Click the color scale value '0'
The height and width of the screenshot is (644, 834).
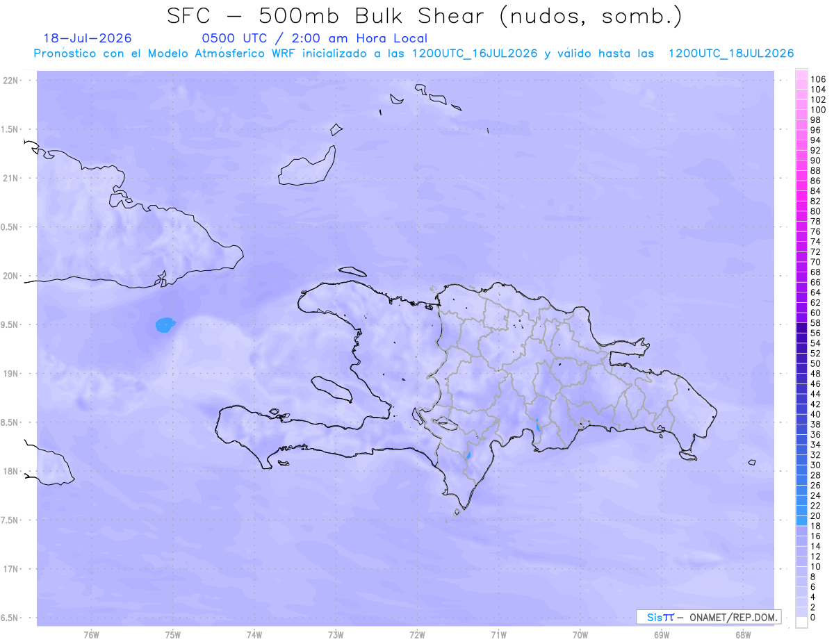(x=813, y=618)
